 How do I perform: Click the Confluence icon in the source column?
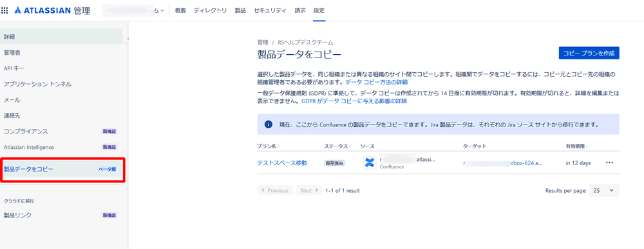(370, 163)
